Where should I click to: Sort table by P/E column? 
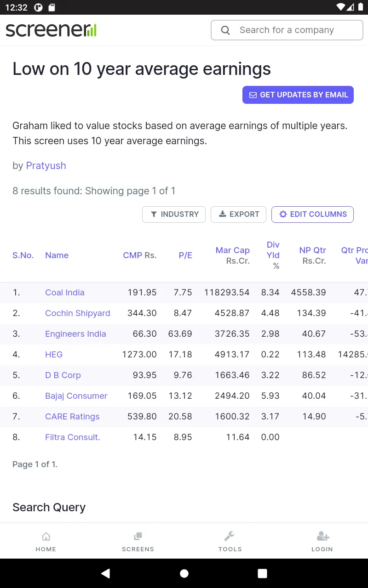(185, 255)
